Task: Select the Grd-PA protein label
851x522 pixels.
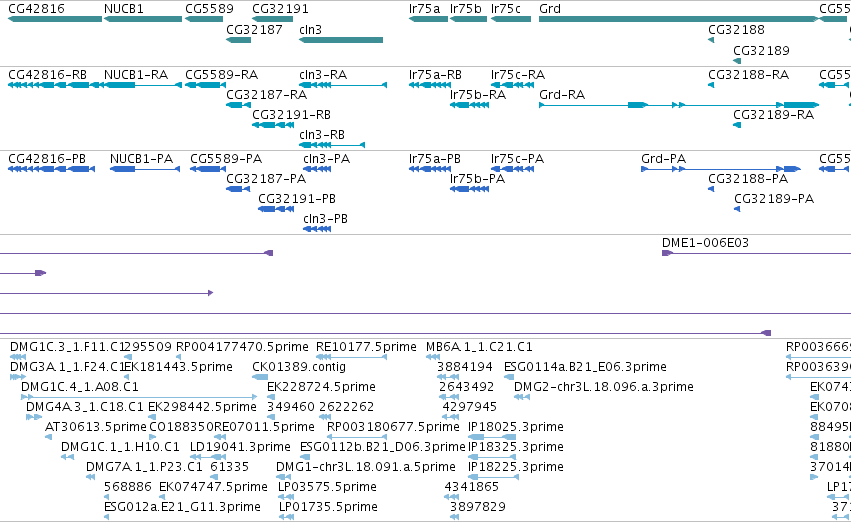Action: click(x=663, y=158)
